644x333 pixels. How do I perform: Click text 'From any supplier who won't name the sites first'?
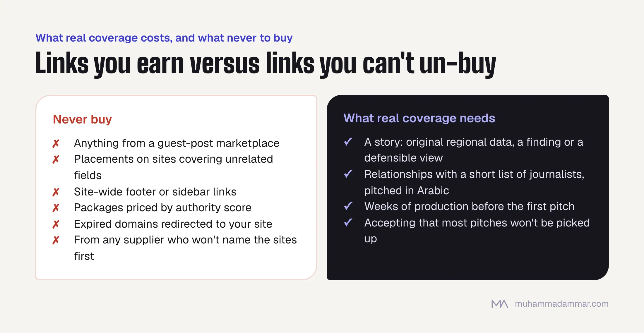[186, 248]
